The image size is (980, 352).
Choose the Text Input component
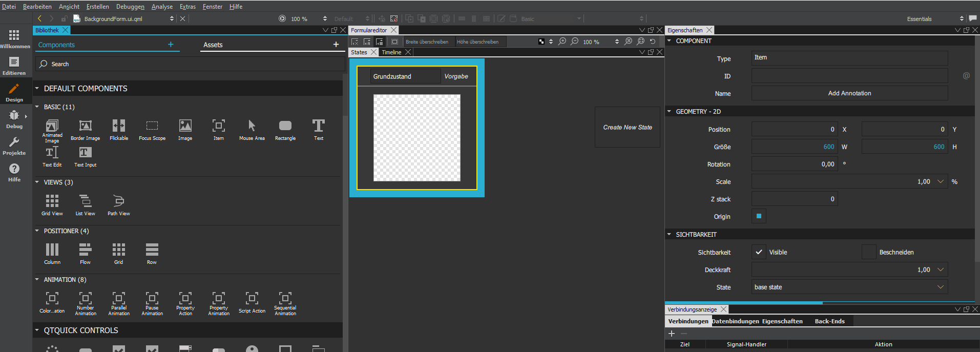click(86, 157)
